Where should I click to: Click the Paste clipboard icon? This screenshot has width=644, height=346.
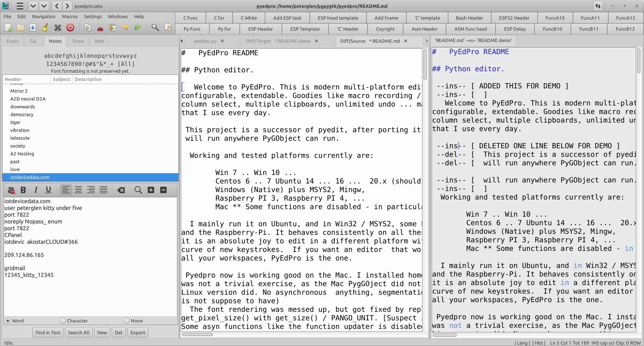[112, 27]
